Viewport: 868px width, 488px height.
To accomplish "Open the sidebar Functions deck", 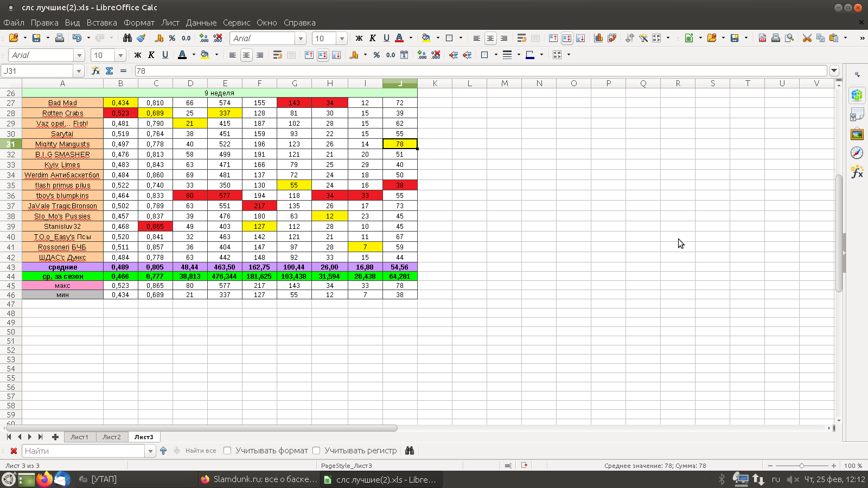I will click(857, 172).
